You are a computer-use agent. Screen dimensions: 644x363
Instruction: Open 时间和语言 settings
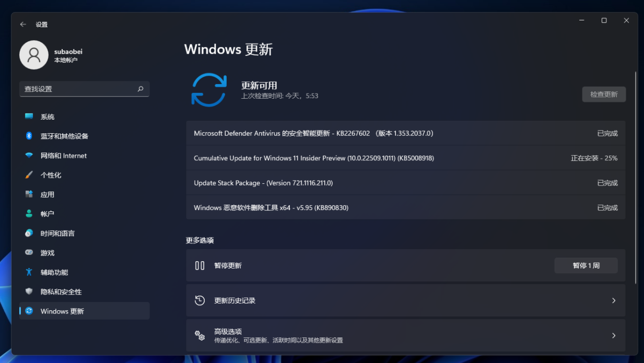pyautogui.click(x=85, y=233)
